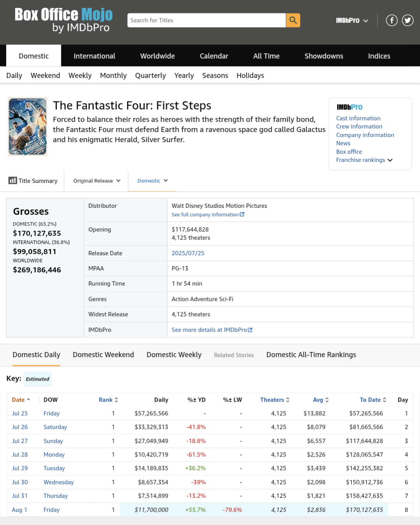This screenshot has width=420, height=525.
Task: Select the Domestic main tab
Action: pos(34,56)
